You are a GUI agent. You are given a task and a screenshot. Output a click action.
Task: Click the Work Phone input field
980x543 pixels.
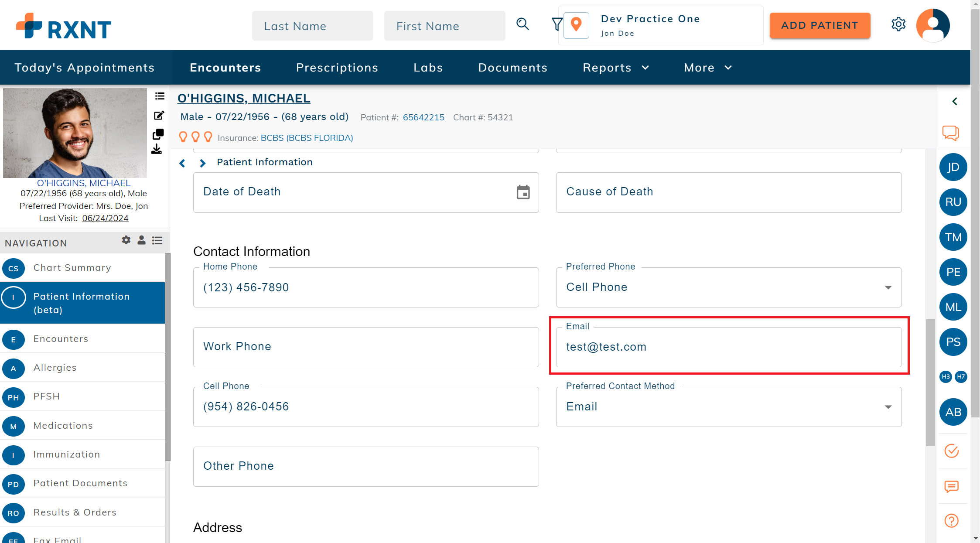[x=365, y=346]
